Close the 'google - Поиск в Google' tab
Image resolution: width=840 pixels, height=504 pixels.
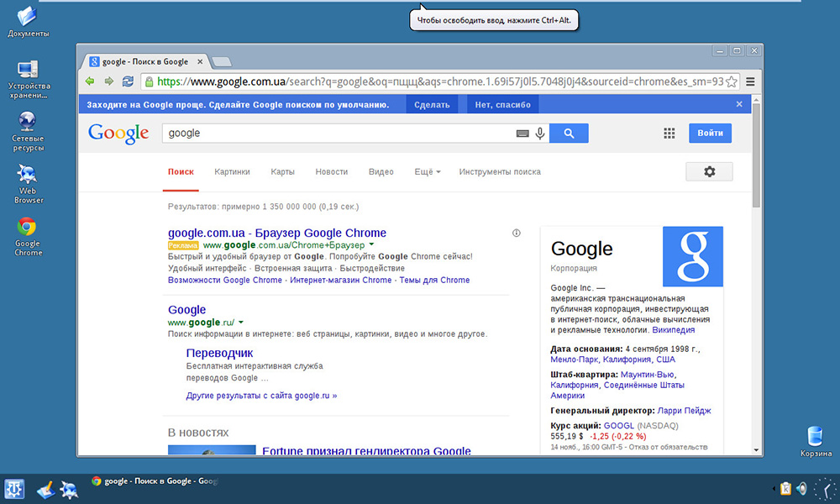(x=200, y=61)
